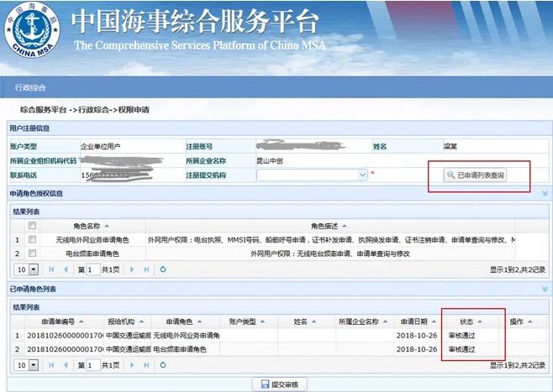This screenshot has height=392, width=553.
Task: Click the 已申请列表查询 button
Action: pyautogui.click(x=475, y=175)
